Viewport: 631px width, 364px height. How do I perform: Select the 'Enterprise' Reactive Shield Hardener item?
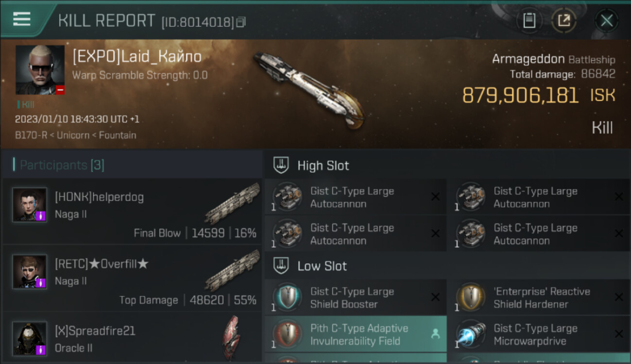click(x=539, y=298)
